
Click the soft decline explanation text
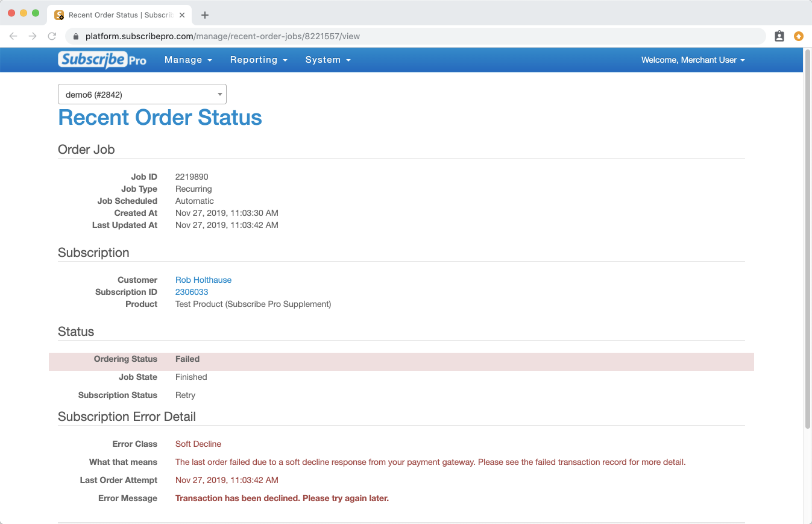(x=430, y=462)
